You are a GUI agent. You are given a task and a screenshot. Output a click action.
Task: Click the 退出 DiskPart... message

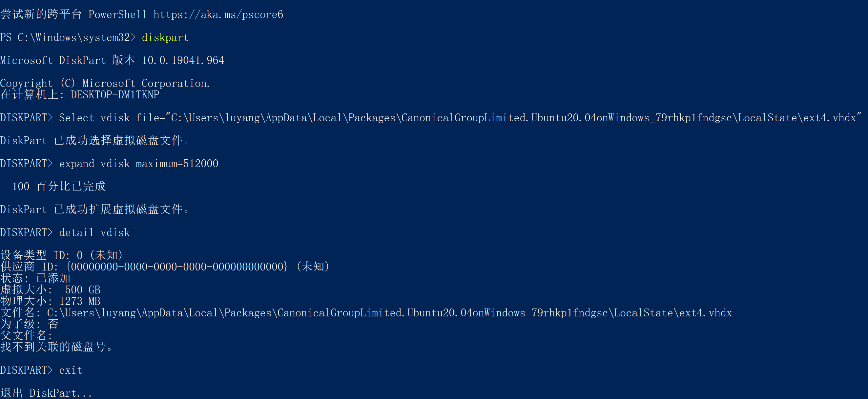pyautogui.click(x=46, y=393)
